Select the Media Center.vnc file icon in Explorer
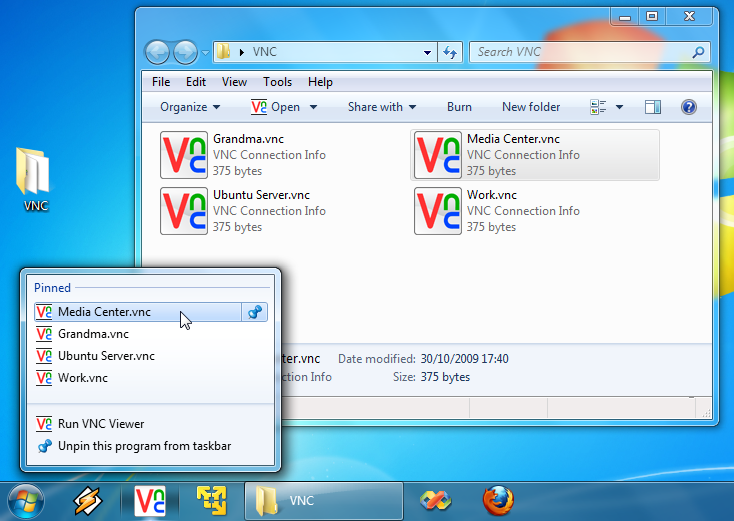Image resolution: width=734 pixels, height=521 pixels. coord(438,155)
